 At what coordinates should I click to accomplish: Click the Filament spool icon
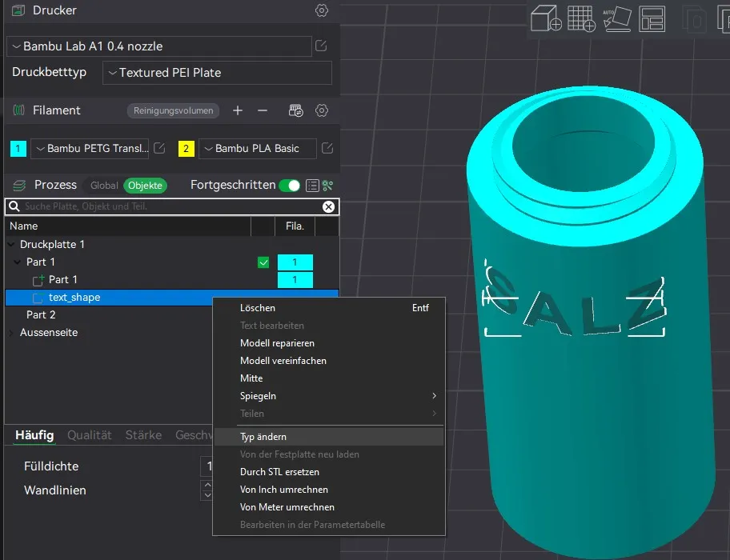point(18,110)
